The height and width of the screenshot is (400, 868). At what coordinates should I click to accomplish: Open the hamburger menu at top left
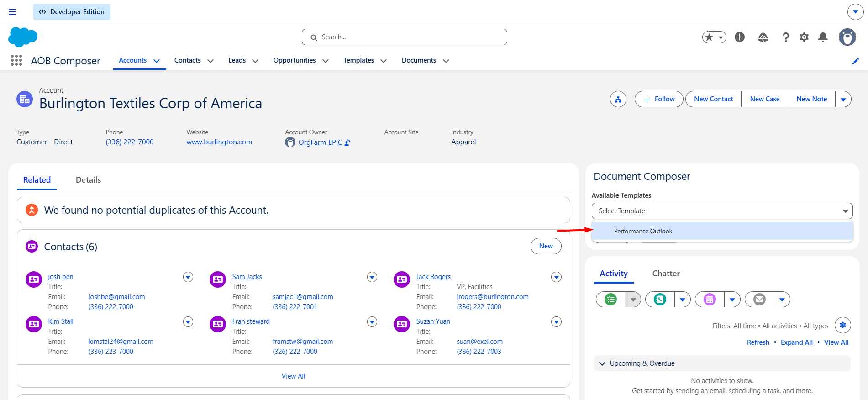12,12
